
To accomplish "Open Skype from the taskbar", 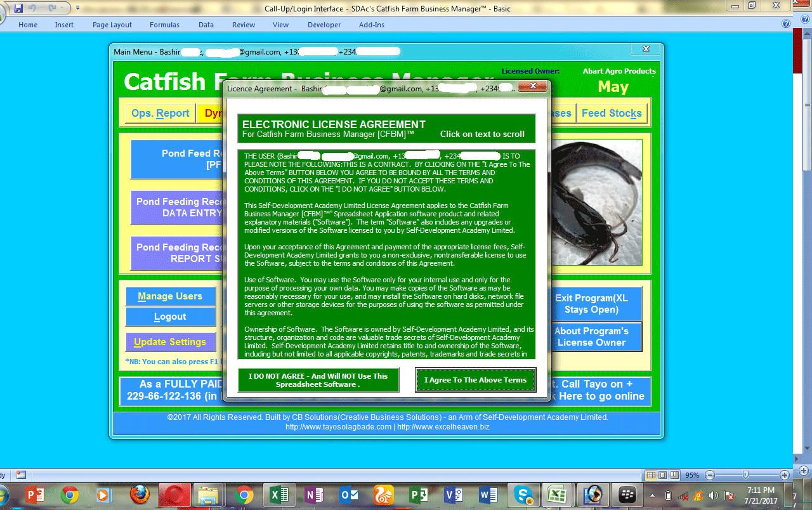I will [524, 495].
